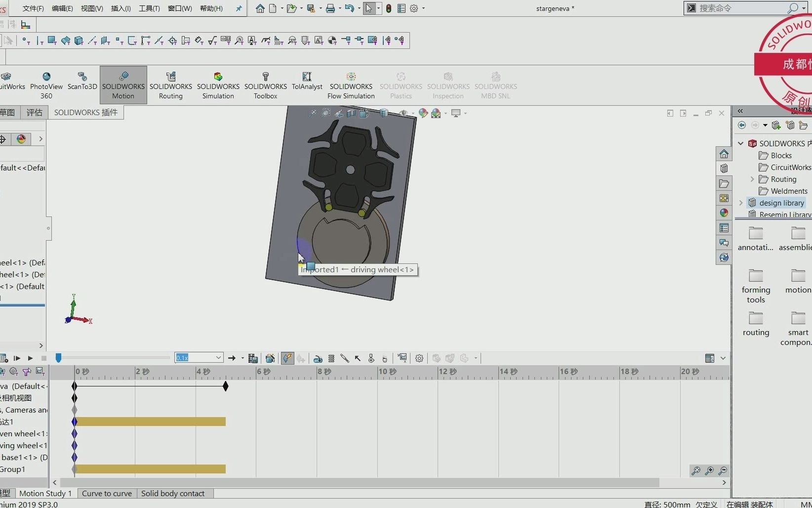The image size is (812, 508).
Task: Select the Zoom to Area tool
Action: coord(326,113)
